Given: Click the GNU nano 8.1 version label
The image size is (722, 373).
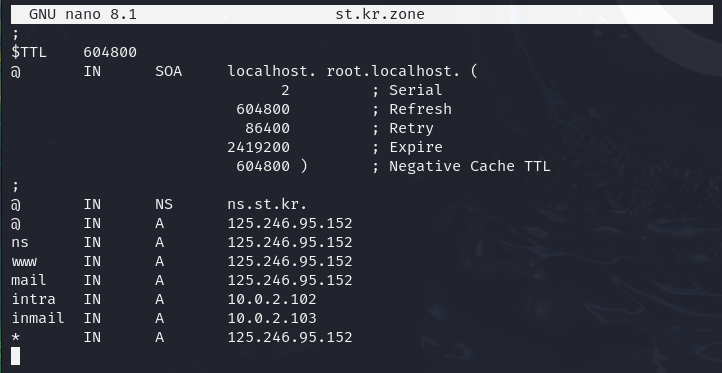Looking at the screenshot, I should coord(83,14).
